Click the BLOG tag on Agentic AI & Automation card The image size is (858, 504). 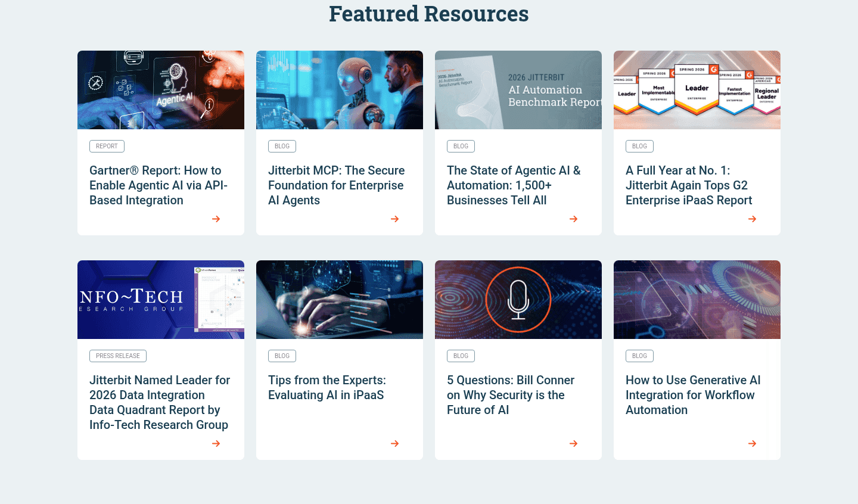tap(461, 146)
